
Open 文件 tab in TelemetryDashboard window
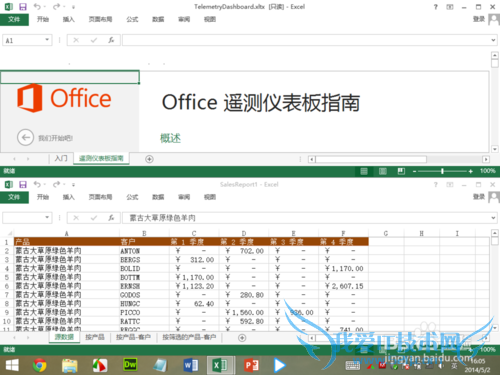(x=14, y=19)
